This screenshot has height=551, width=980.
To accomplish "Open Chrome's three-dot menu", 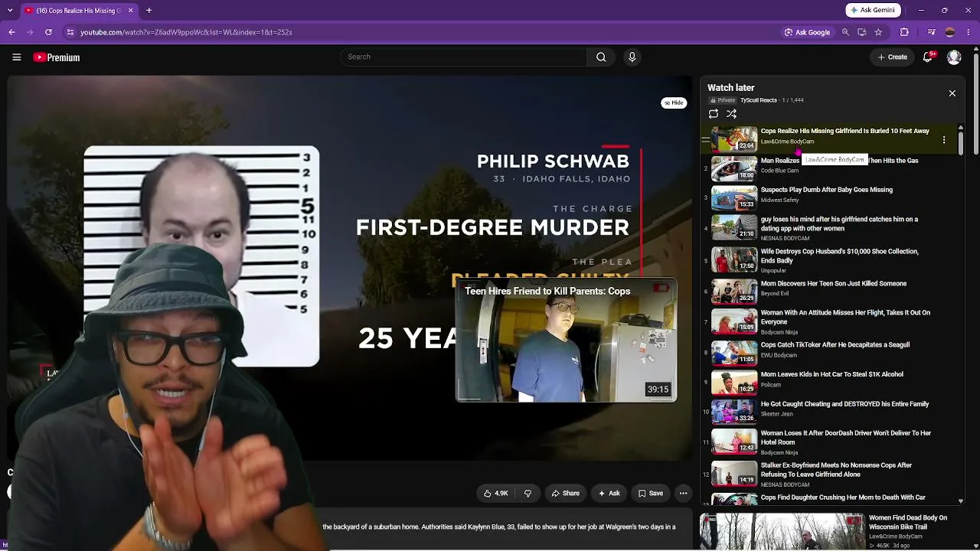I will 969,32.
